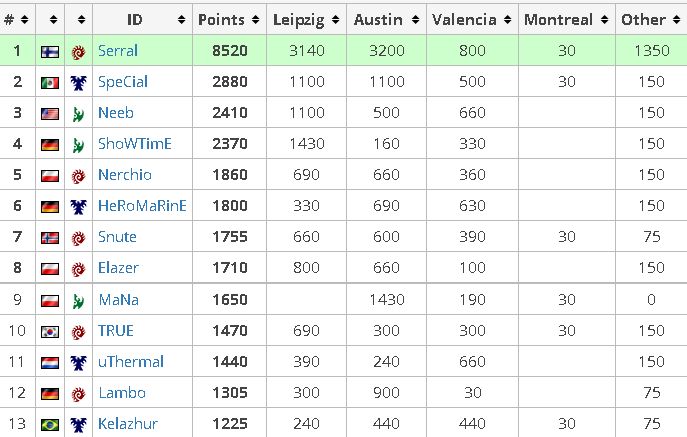Sort by the Valencia column header
Viewport: 687px width, 437px height.
(x=472, y=20)
